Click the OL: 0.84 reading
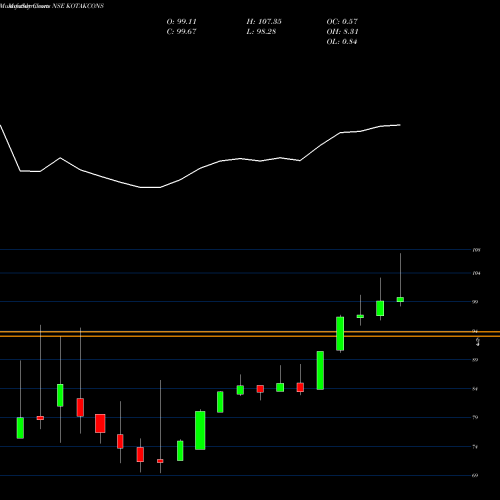 pos(342,42)
